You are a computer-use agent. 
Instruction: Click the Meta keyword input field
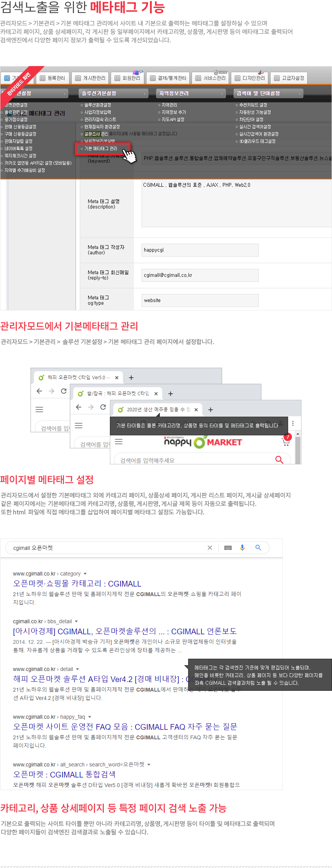click(x=237, y=158)
